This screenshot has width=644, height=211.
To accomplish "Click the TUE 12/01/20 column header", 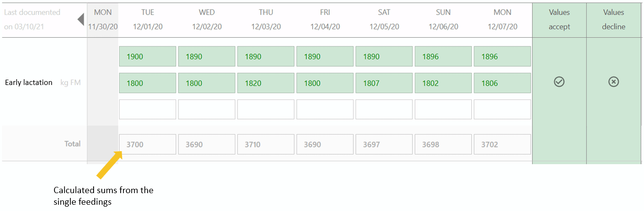I will [x=148, y=19].
